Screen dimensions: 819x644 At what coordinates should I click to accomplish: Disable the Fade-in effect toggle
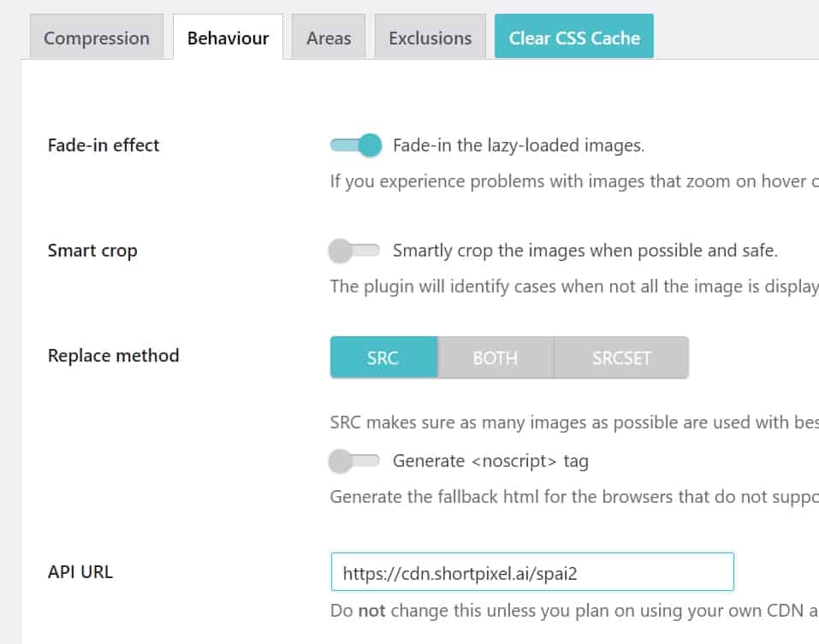pos(356,145)
